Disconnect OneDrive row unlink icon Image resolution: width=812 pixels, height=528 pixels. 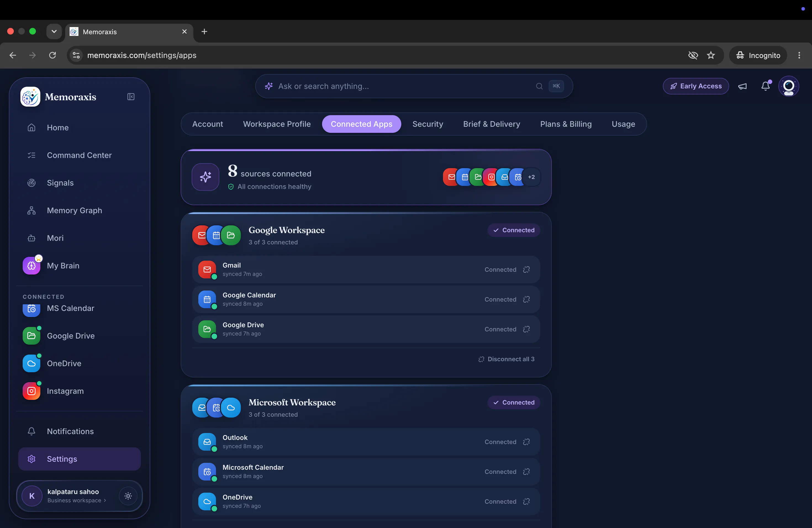click(526, 501)
